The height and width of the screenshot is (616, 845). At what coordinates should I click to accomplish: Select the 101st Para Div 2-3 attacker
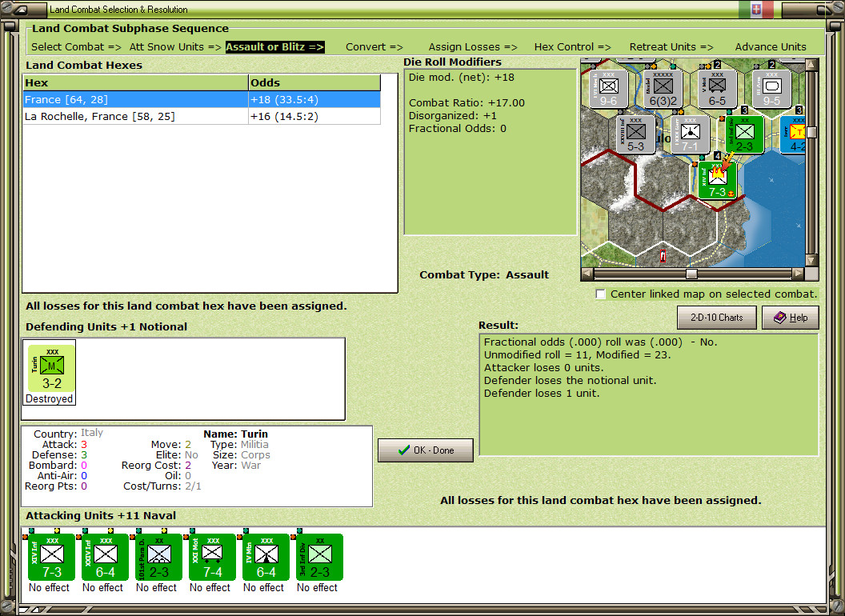158,557
